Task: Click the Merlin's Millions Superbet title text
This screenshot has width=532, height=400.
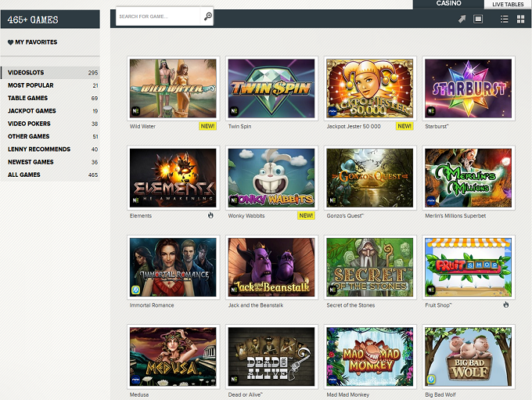Action: [x=455, y=215]
